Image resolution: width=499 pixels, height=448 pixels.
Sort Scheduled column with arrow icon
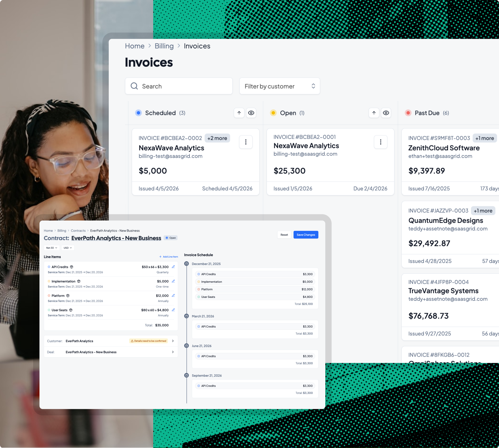[239, 113]
